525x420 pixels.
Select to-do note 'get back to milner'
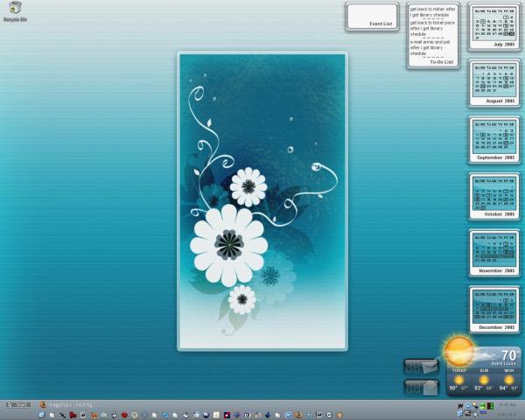(x=432, y=12)
